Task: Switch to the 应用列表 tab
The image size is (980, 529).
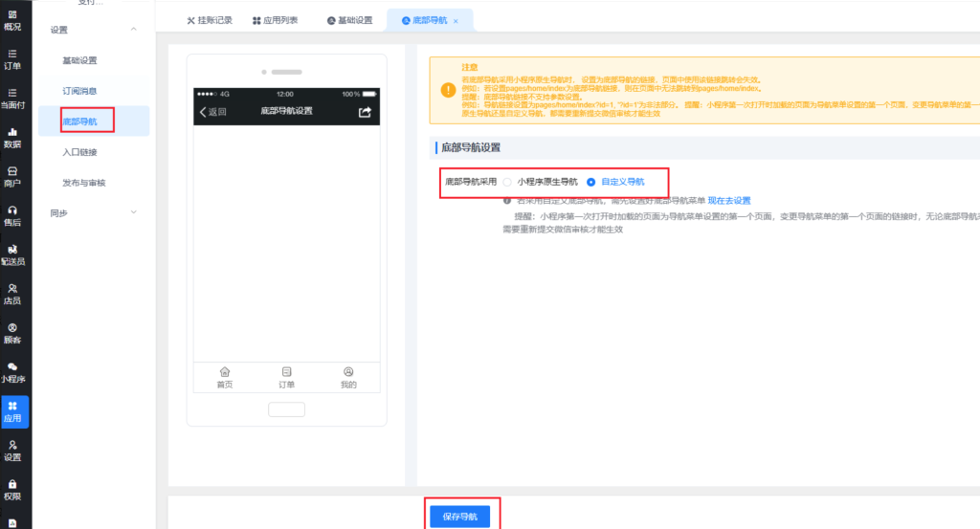Action: pos(278,20)
